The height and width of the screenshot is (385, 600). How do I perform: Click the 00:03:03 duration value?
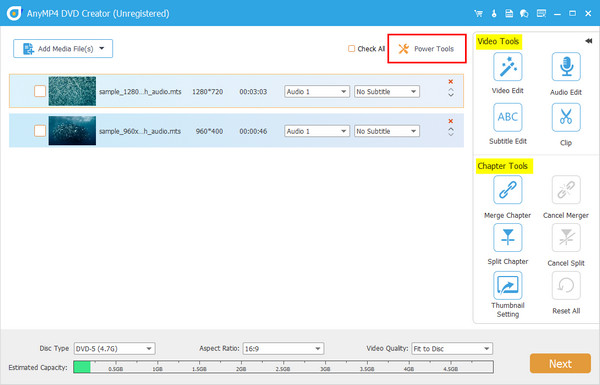point(253,92)
